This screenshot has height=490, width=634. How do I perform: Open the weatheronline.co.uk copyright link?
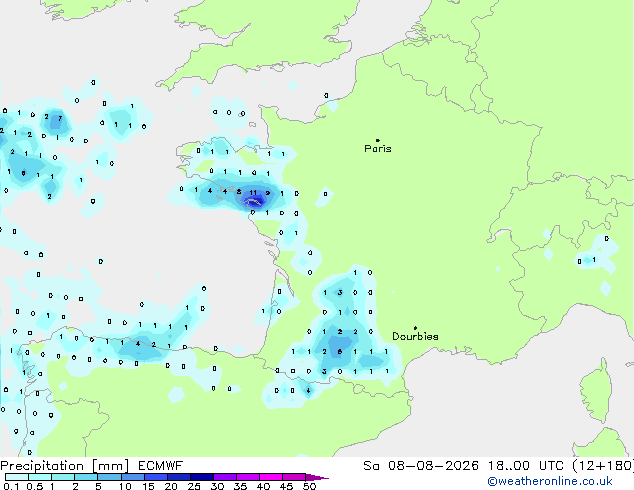coord(550,482)
